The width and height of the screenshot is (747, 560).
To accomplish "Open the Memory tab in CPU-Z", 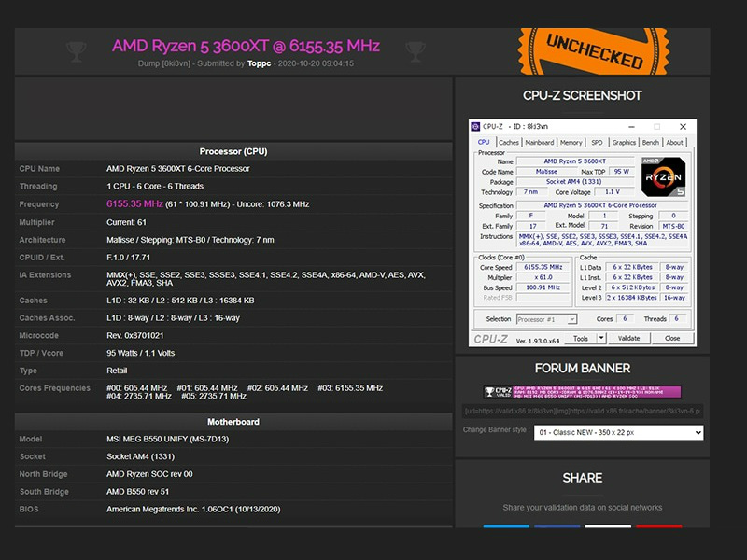I will coord(571,143).
